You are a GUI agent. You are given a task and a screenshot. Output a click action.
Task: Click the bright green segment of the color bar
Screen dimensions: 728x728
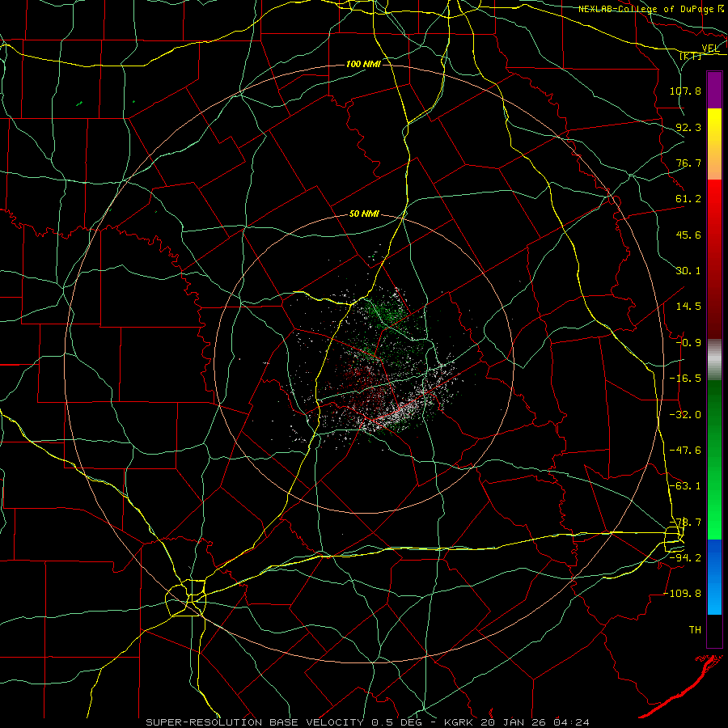tap(714, 492)
